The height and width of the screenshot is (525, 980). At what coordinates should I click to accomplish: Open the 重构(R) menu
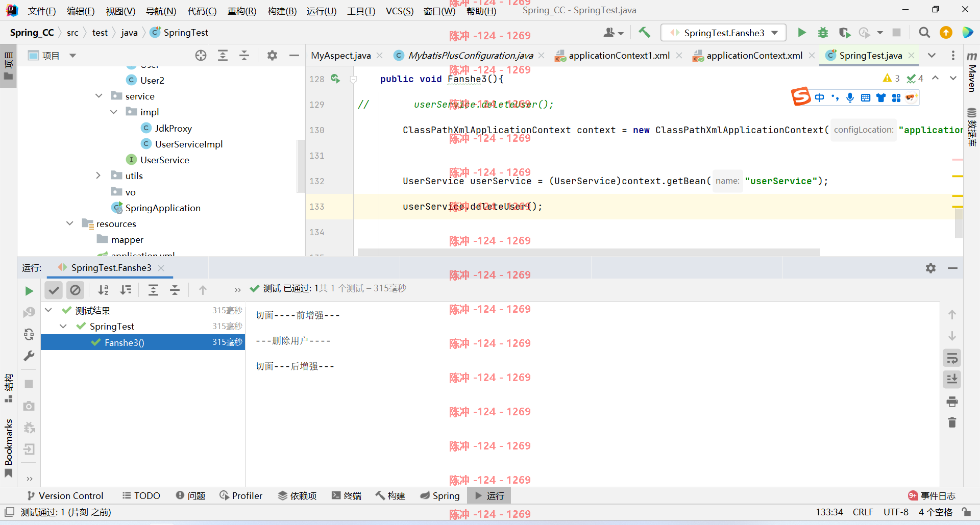[x=242, y=11]
